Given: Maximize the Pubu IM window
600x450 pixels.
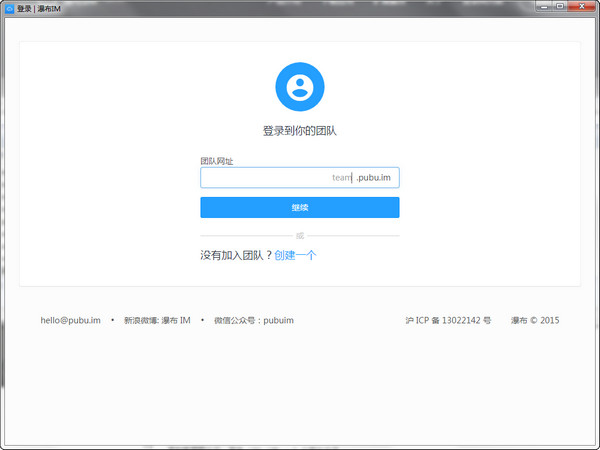Looking at the screenshot, I should click(x=560, y=6).
